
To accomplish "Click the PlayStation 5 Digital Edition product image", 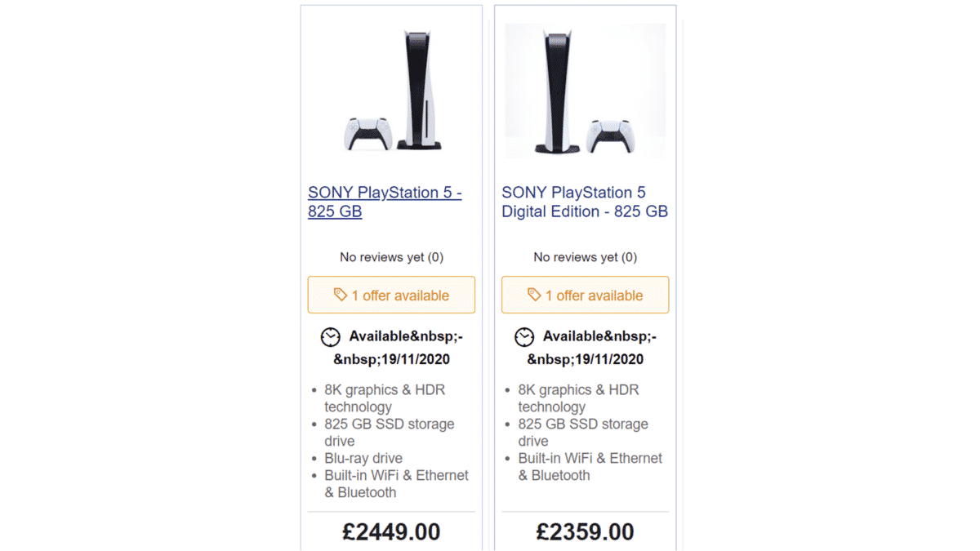I will point(584,90).
